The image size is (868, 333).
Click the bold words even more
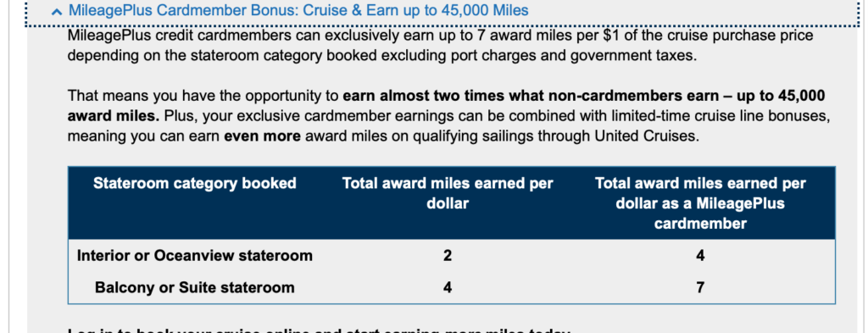263,136
